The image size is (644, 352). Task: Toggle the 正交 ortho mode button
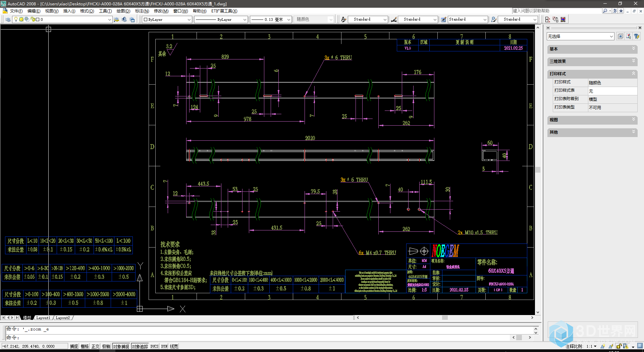[x=95, y=346]
